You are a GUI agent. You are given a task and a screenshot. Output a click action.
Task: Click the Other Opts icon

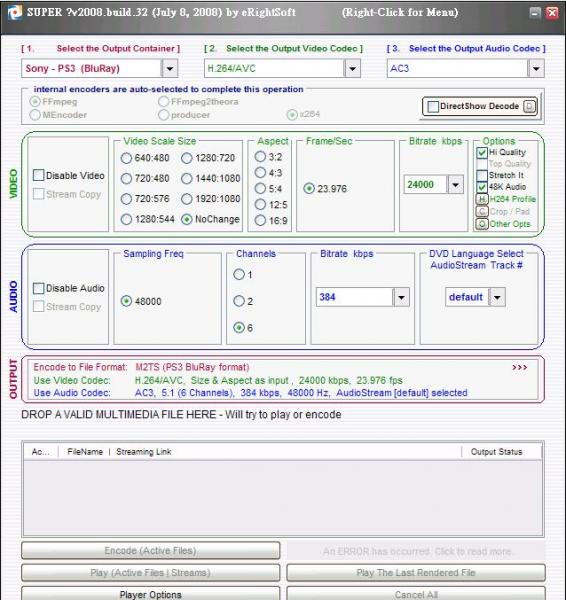482,224
